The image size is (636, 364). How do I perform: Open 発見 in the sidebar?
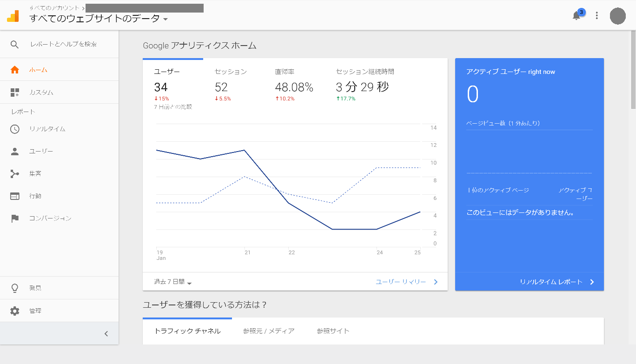[60, 288]
